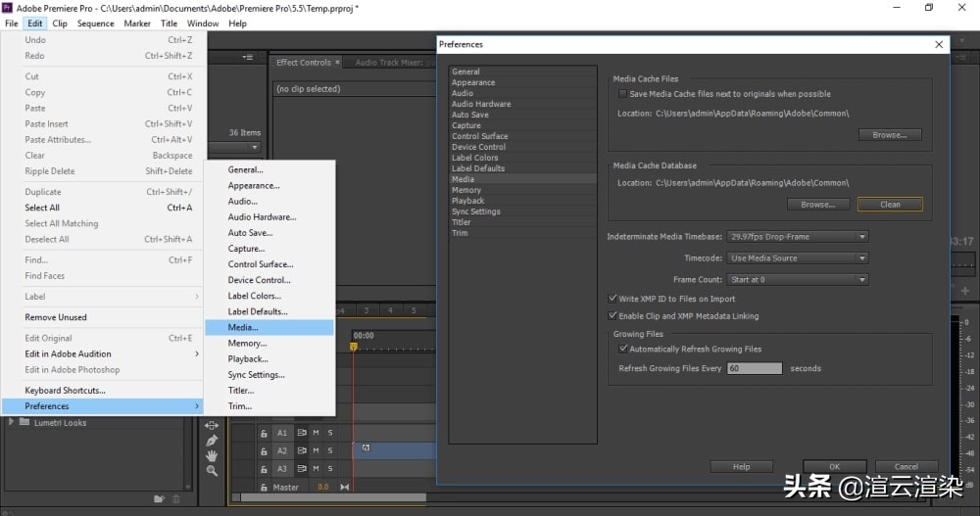The image size is (980, 516).
Task: Open Indeterminate Media Timebase dropdown
Action: pos(798,237)
